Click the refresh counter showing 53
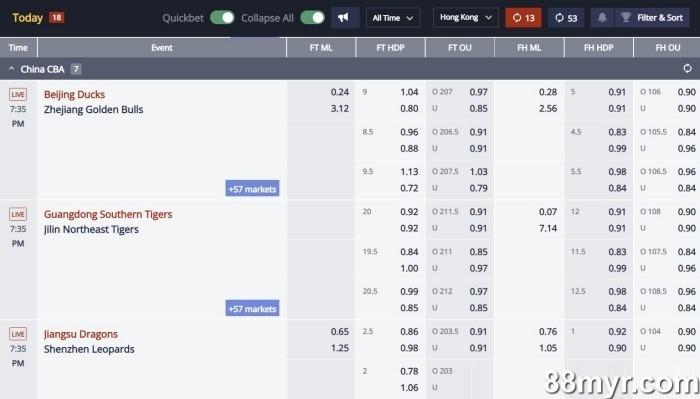 pos(566,18)
